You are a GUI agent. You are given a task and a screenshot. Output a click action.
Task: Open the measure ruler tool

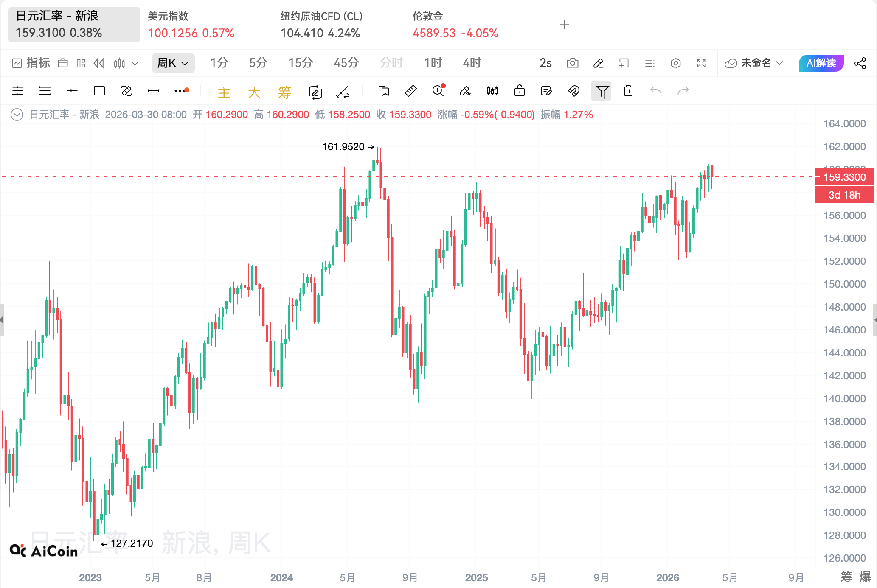pyautogui.click(x=410, y=91)
